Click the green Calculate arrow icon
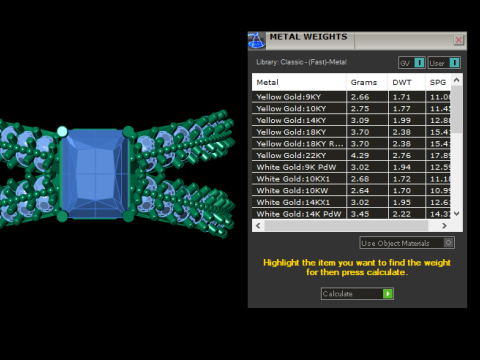 pos(388,294)
